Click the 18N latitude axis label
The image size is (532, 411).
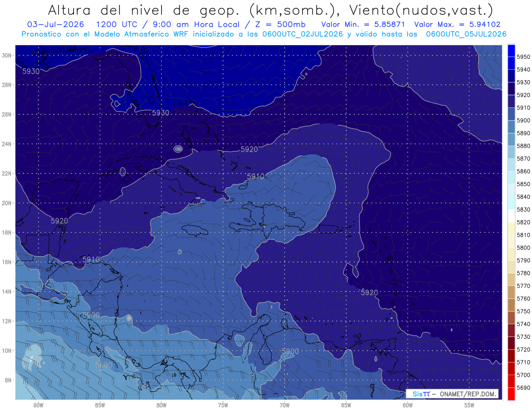[8, 232]
